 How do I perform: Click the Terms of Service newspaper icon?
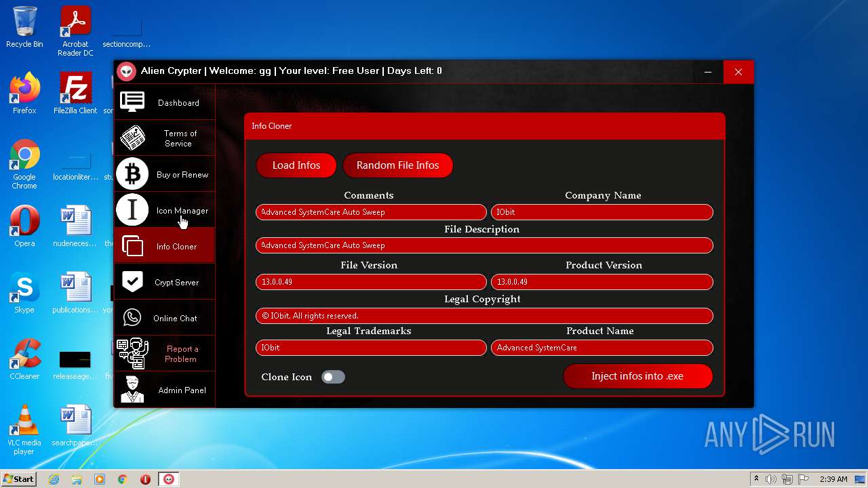tap(132, 138)
